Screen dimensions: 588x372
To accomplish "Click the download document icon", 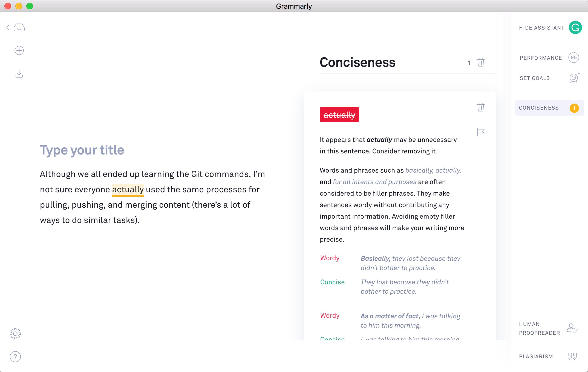I will tap(19, 73).
